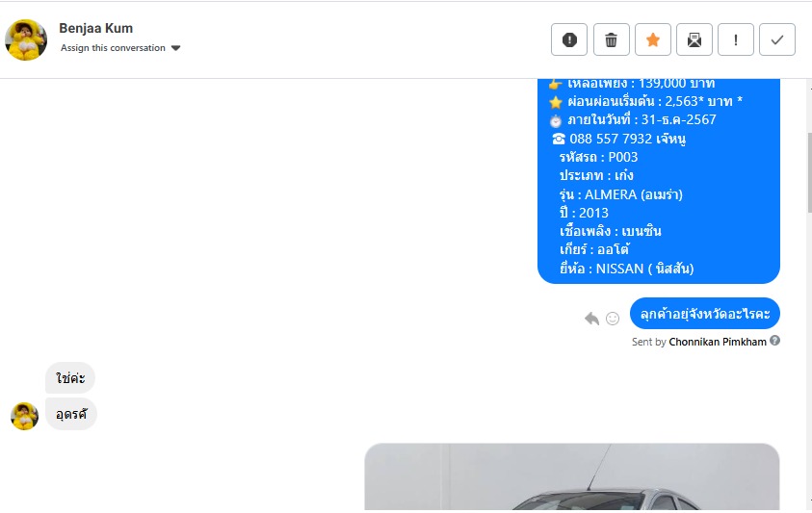Click customer avatar beside อุดรค้ message
This screenshot has height=513, width=812.
pyautogui.click(x=24, y=416)
